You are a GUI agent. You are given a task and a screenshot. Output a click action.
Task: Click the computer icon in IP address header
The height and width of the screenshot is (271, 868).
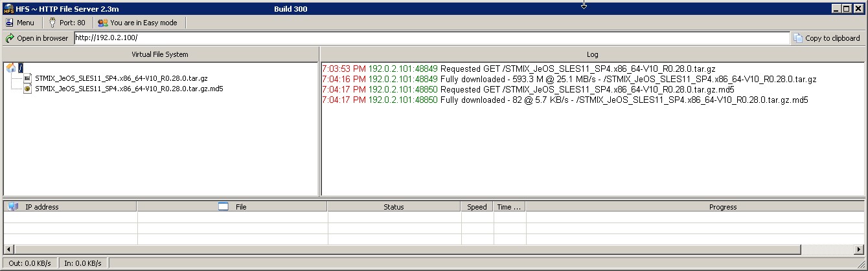pos(13,207)
